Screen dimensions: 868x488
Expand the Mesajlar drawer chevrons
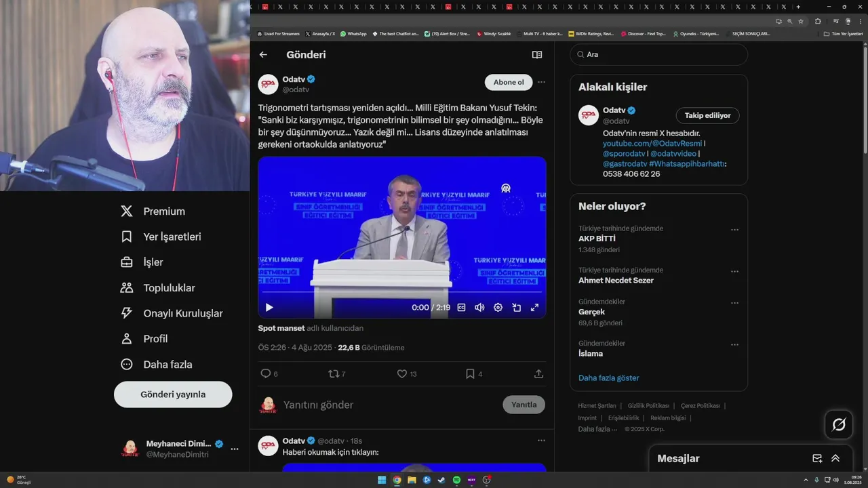(835, 458)
